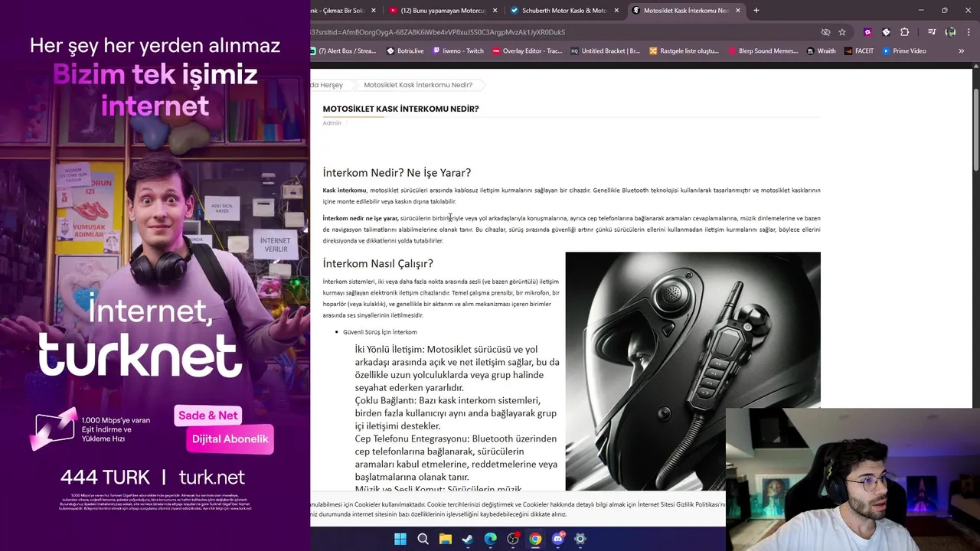Click the helmet intercom article image
The image size is (980, 551).
[693, 371]
